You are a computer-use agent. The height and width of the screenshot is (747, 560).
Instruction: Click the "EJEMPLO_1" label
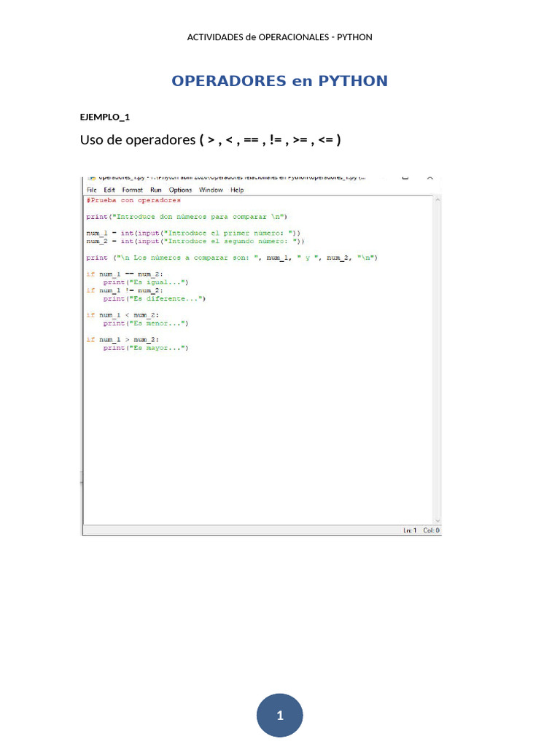105,117
